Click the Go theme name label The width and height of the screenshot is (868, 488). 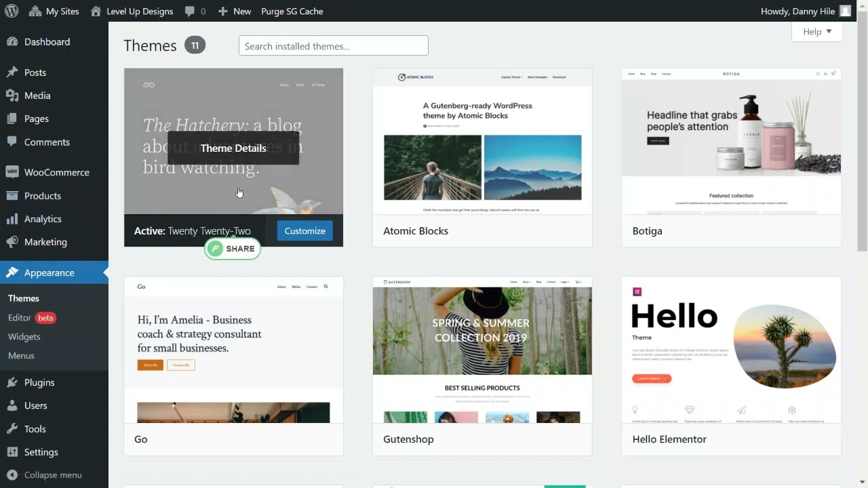tap(141, 439)
